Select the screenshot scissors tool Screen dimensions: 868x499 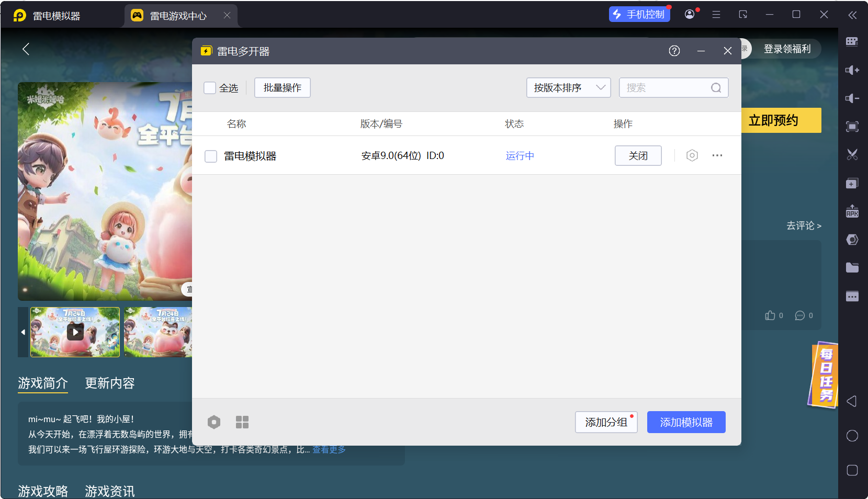coord(851,154)
